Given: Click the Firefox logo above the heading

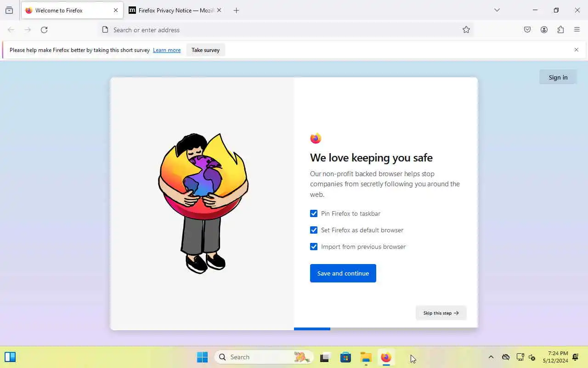Looking at the screenshot, I should click(x=316, y=138).
